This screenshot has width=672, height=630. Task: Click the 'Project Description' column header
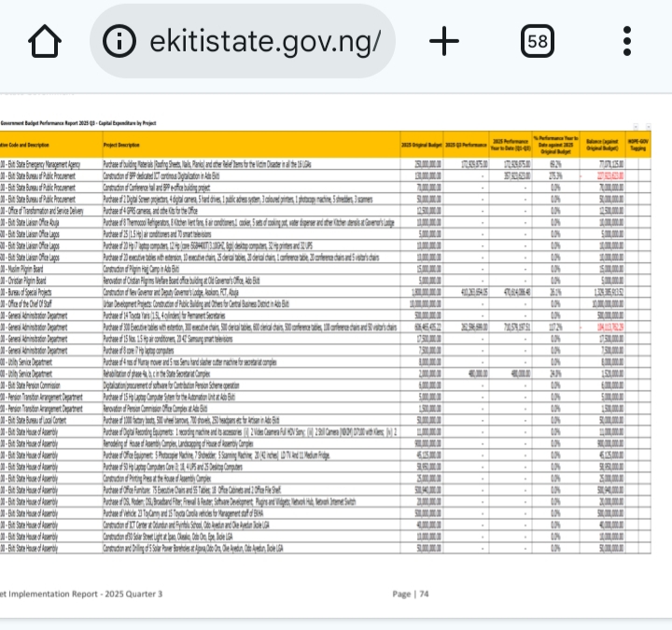[121, 146]
